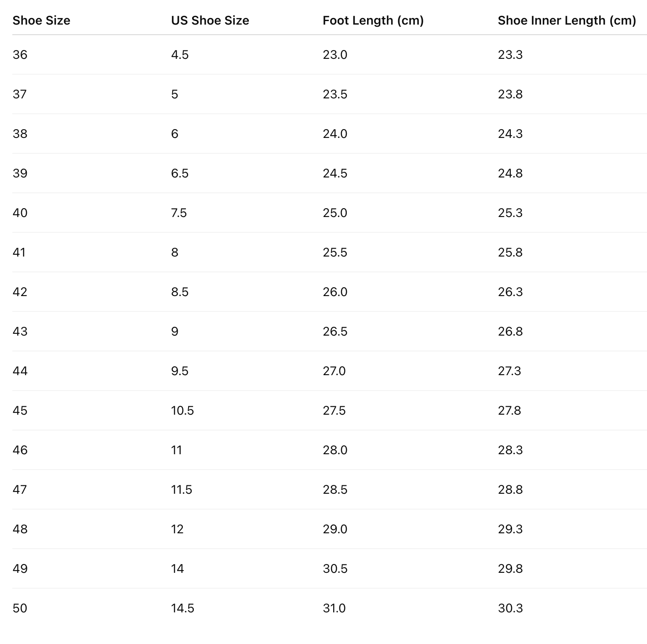Select foot length 25.5 cell
The image size is (647, 644).
(335, 253)
